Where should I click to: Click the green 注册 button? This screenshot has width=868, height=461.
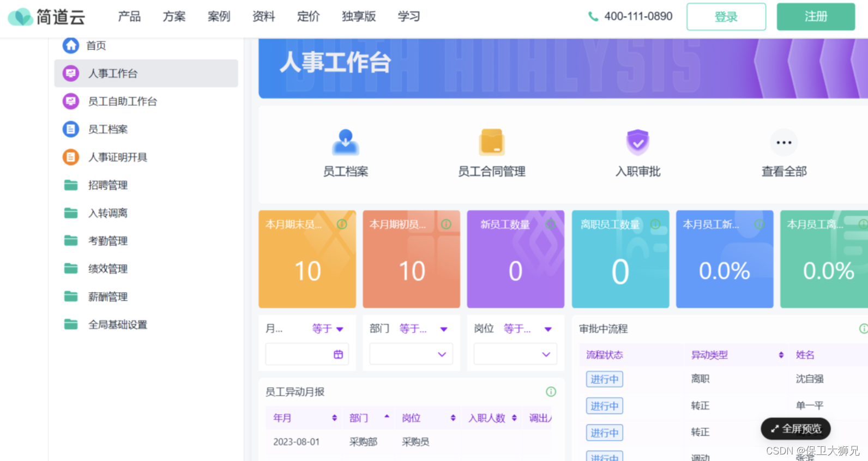[815, 17]
